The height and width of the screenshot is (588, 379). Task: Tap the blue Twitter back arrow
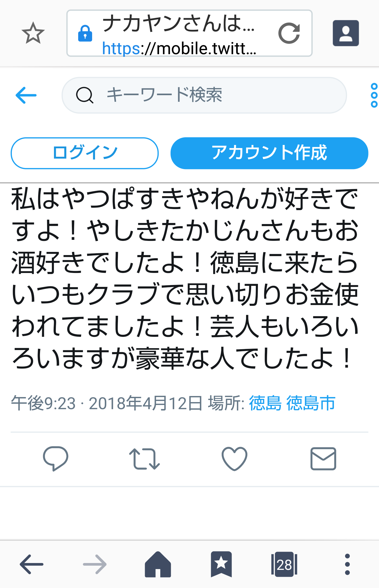26,95
